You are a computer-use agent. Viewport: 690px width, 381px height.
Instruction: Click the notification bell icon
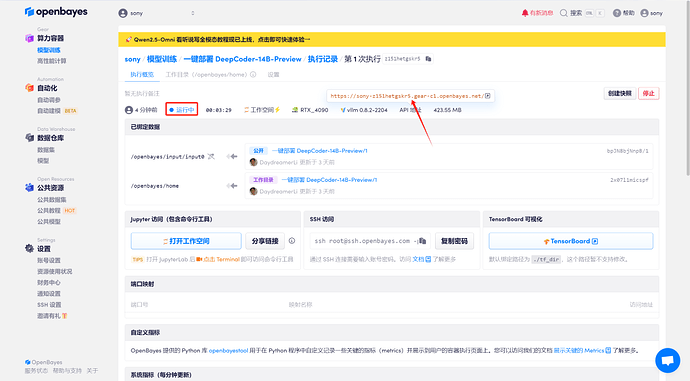point(525,13)
